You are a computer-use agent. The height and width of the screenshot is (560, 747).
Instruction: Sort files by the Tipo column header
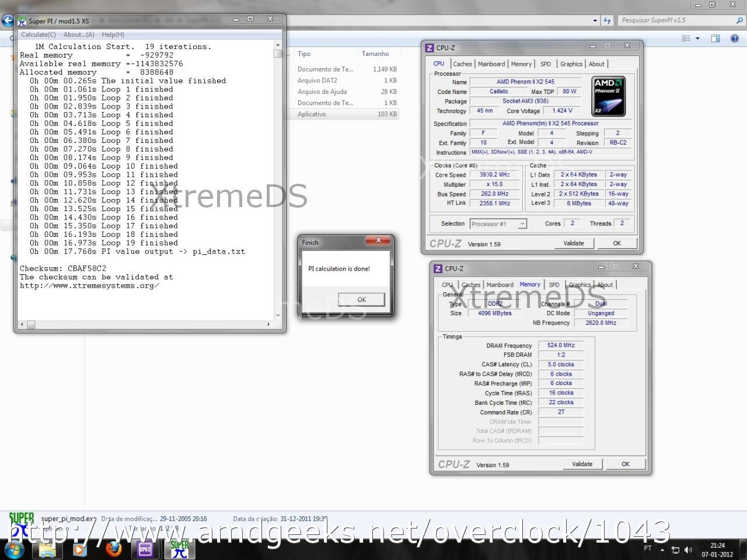[304, 54]
